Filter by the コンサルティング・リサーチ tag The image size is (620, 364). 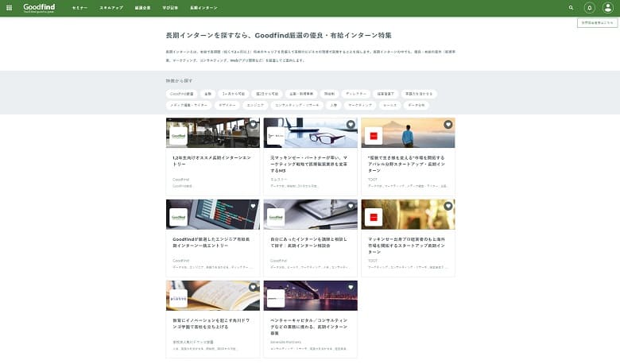click(x=297, y=105)
